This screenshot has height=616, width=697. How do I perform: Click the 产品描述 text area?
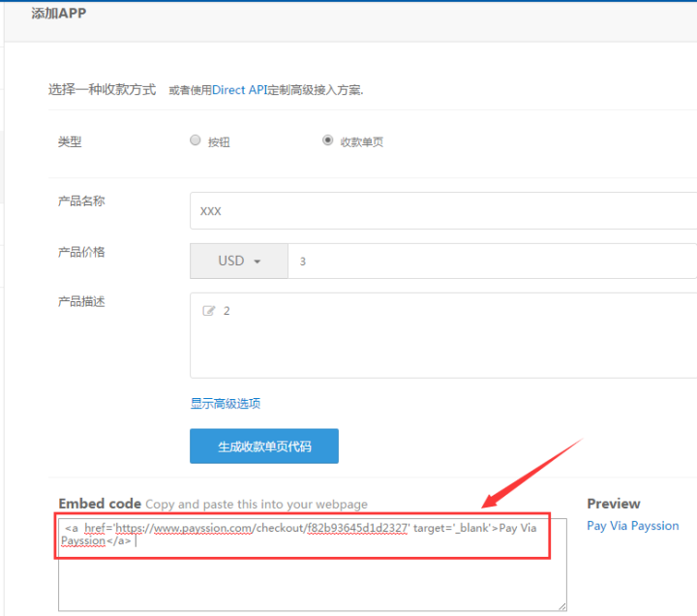443,335
